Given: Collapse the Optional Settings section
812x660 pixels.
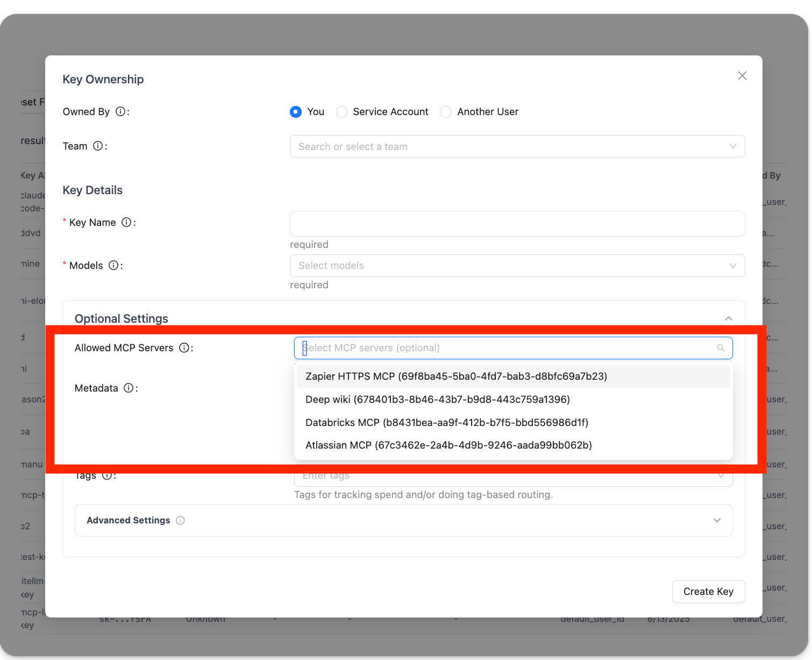Looking at the screenshot, I should tap(728, 318).
